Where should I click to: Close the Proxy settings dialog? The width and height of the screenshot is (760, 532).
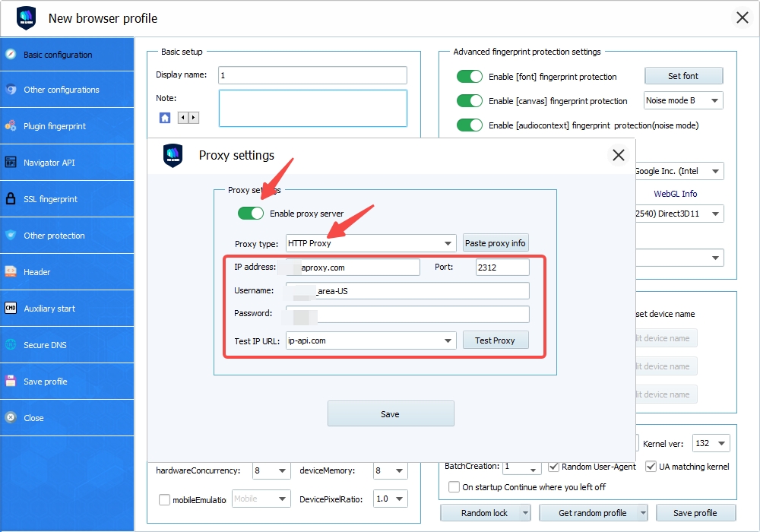point(618,156)
